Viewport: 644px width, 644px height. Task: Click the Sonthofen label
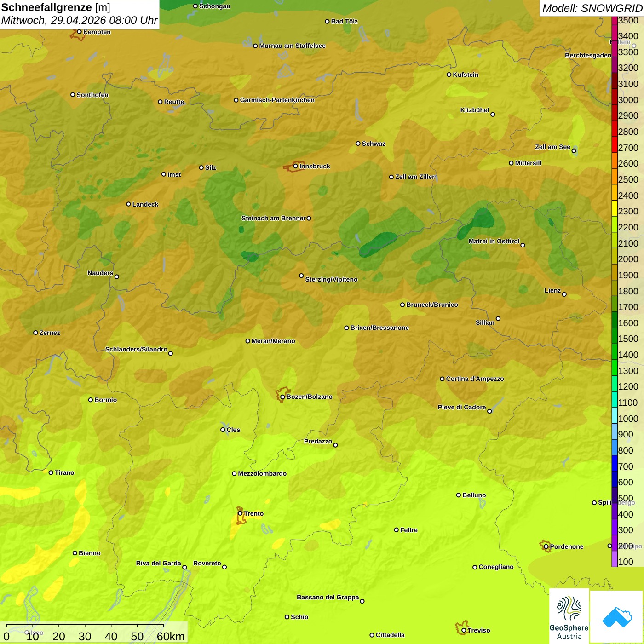click(92, 95)
